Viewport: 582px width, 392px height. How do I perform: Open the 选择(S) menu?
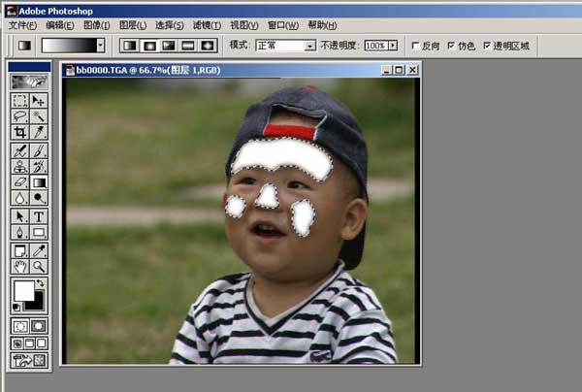pos(170,25)
